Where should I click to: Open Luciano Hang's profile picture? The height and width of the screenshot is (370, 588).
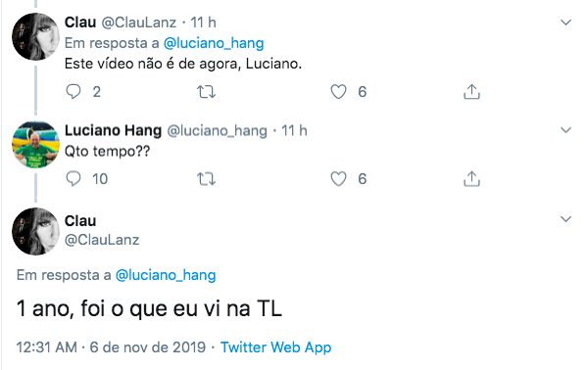(x=35, y=144)
